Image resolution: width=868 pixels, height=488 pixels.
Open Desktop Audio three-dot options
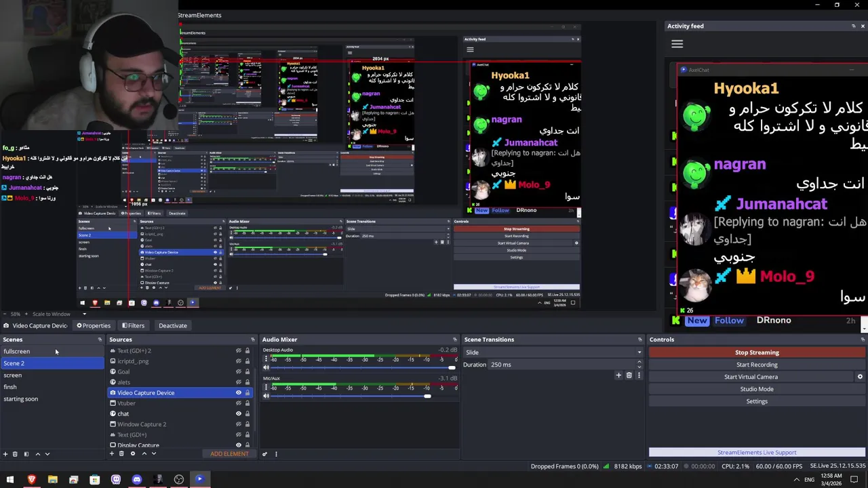tap(266, 358)
